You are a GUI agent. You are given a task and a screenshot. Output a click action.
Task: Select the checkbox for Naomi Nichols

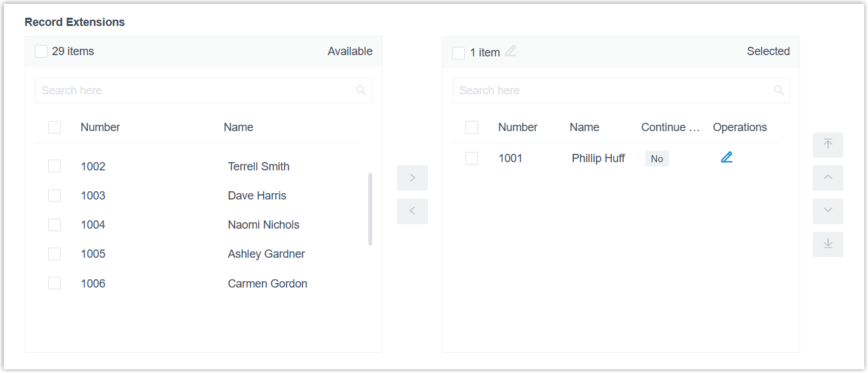tap(55, 225)
